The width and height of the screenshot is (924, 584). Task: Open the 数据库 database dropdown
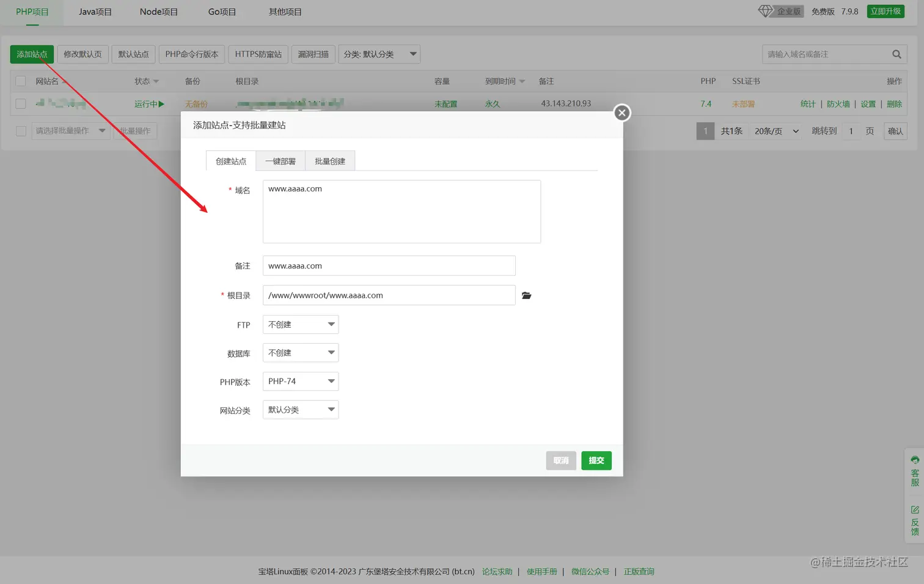tap(301, 353)
